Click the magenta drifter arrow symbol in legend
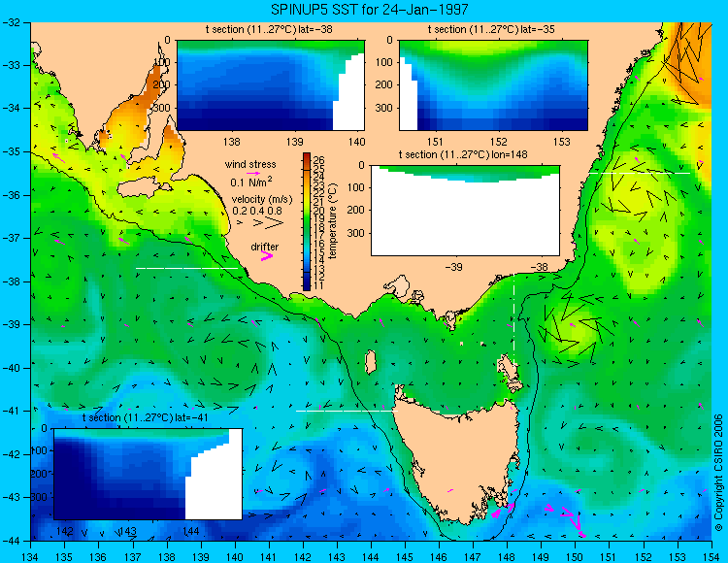The height and width of the screenshot is (563, 728). (x=267, y=255)
